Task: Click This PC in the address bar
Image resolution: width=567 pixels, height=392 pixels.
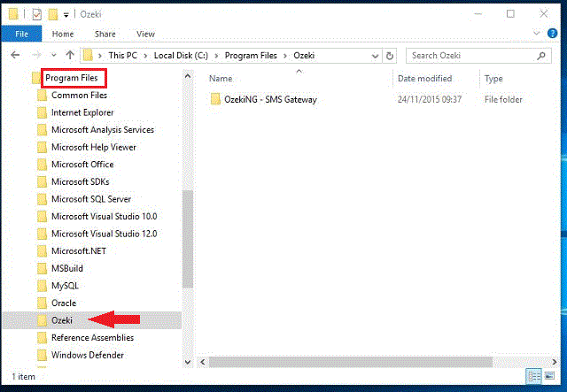Action: pos(122,55)
